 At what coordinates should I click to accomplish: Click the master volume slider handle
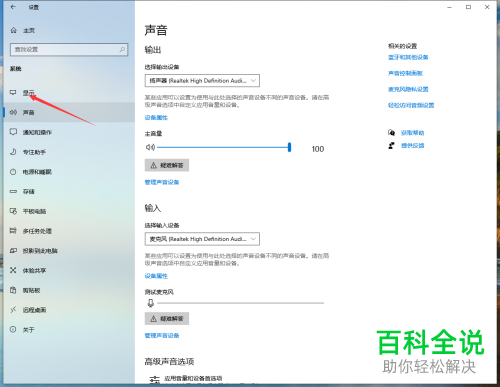pos(289,147)
